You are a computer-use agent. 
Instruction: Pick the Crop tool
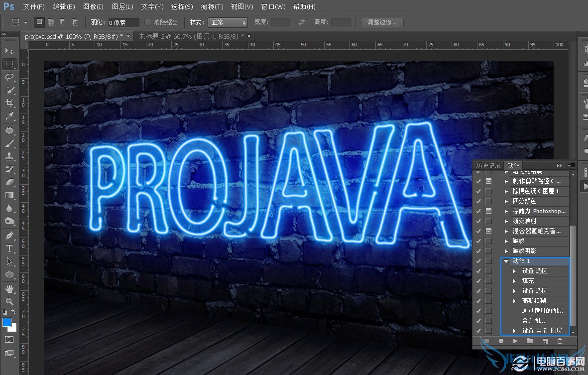(9, 103)
